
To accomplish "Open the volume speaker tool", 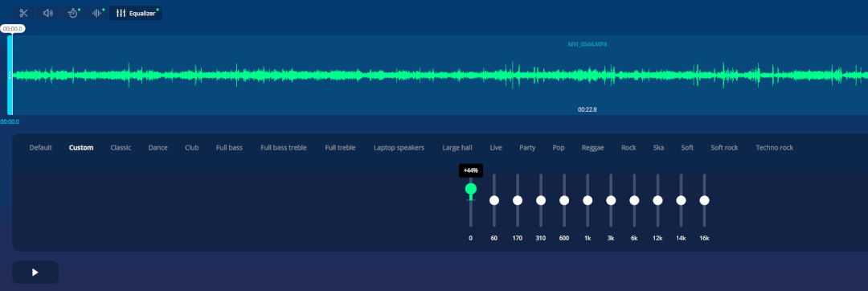I will tap(48, 14).
